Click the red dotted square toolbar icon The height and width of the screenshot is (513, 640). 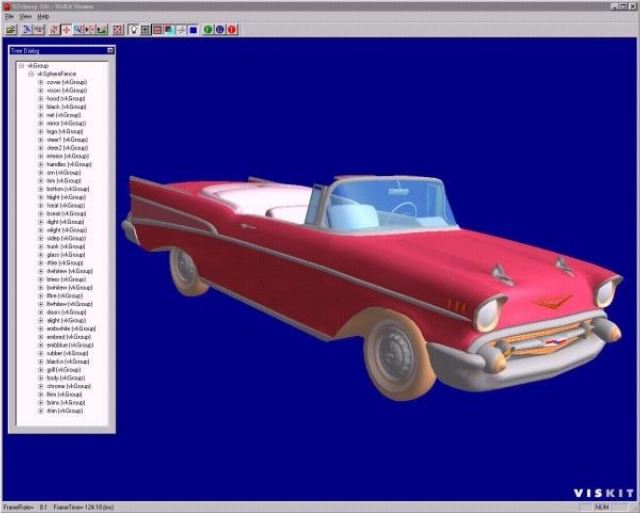tap(118, 30)
